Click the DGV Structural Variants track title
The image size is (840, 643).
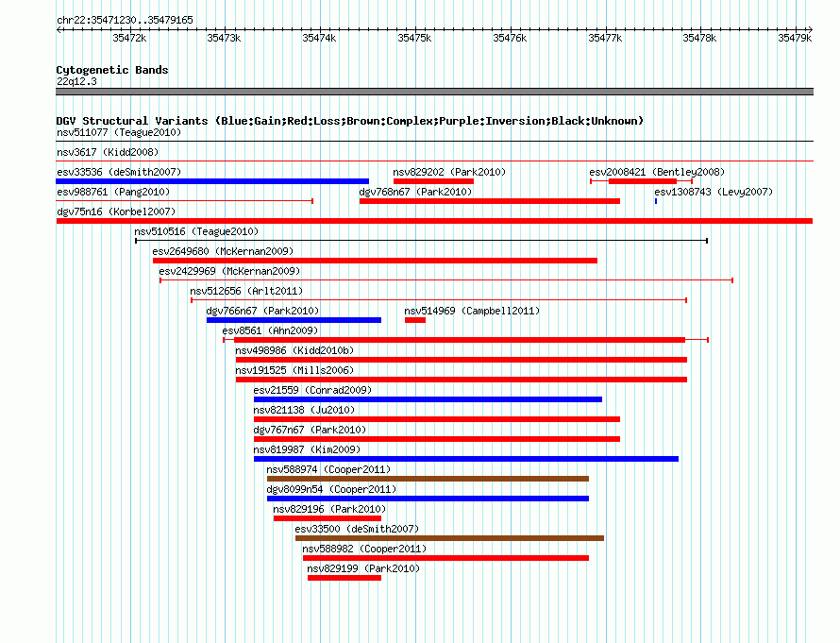(350, 121)
